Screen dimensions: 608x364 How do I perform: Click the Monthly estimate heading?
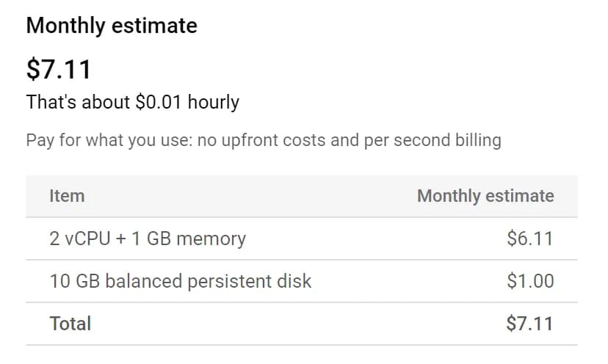pyautogui.click(x=112, y=26)
